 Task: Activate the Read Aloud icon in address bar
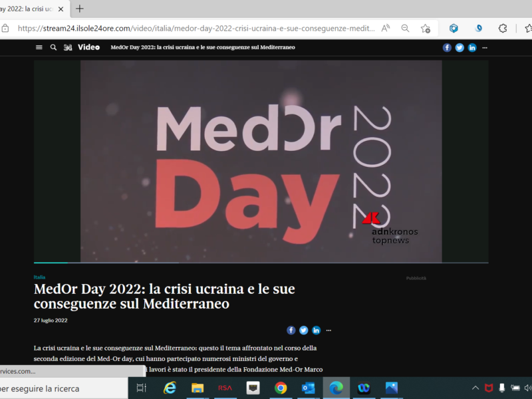[x=386, y=29]
